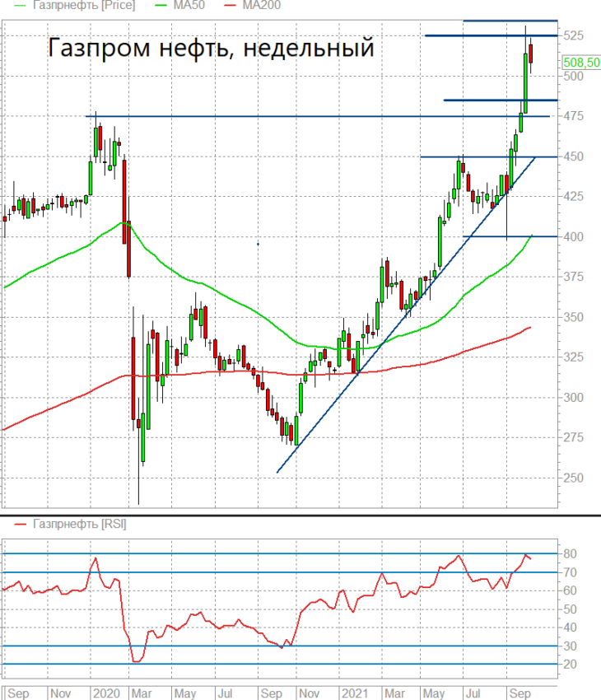Click the 275 price axis label

tap(573, 437)
